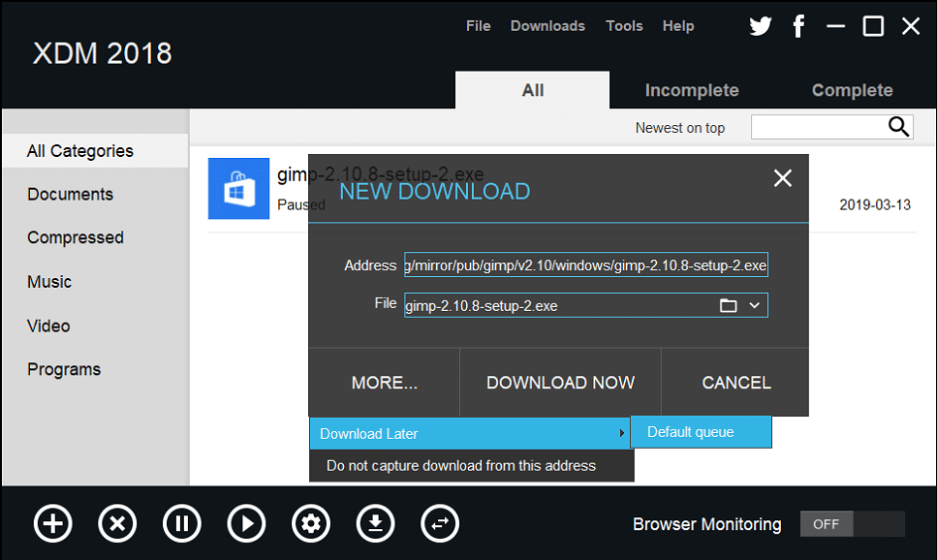
Task: Click the folder browse icon in File field
Action: click(x=728, y=305)
